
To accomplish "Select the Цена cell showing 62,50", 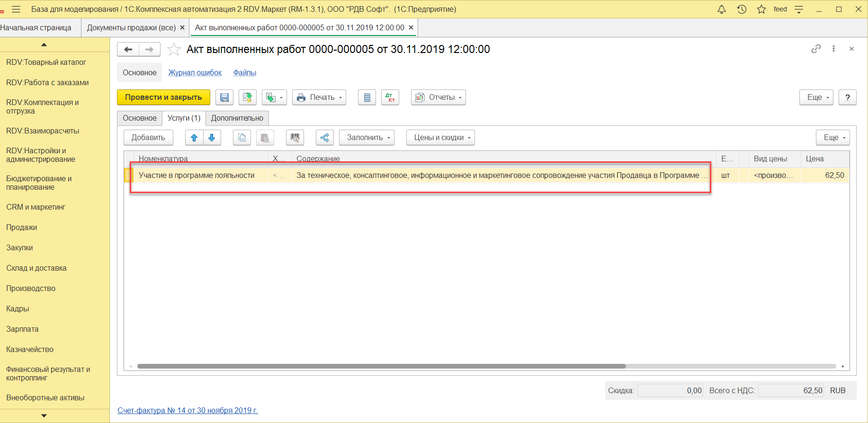I will tap(824, 176).
